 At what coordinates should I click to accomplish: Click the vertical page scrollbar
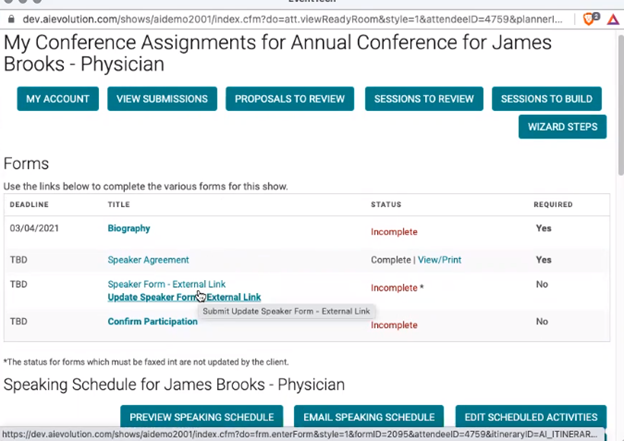(x=618, y=120)
